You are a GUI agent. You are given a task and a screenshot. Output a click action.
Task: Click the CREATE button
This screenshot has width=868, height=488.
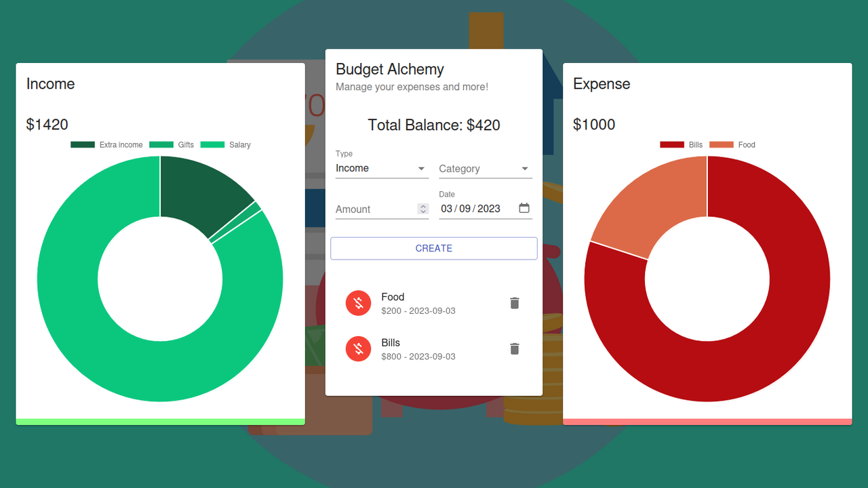coord(434,248)
